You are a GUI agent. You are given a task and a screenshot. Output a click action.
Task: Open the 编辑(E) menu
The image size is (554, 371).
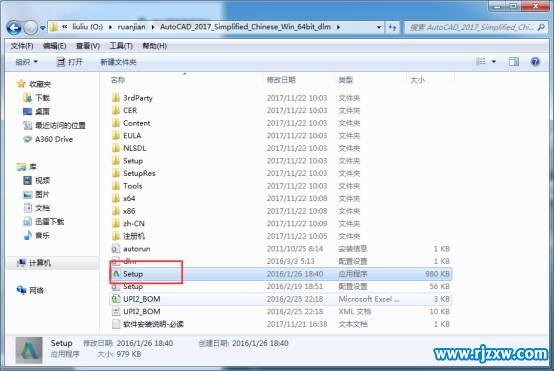pyautogui.click(x=54, y=46)
